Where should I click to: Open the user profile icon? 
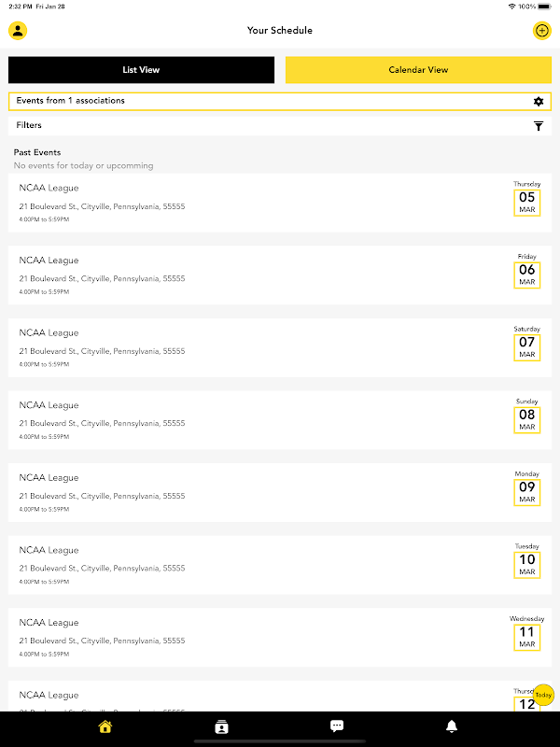pos(18,31)
